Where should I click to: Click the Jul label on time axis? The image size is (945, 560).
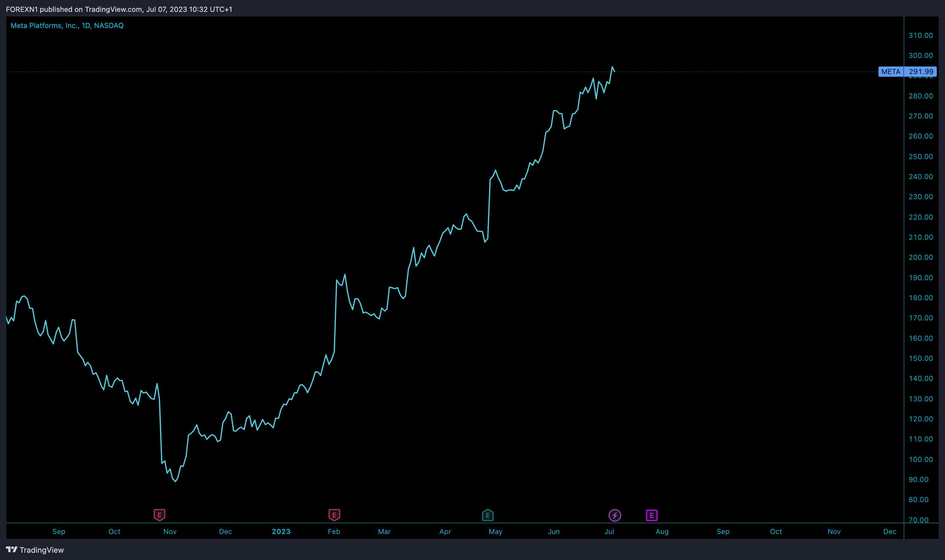point(609,531)
